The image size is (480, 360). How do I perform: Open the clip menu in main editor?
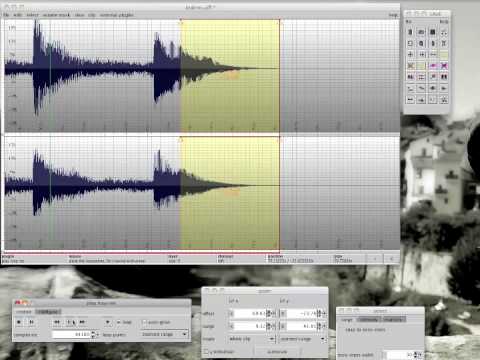(92, 15)
